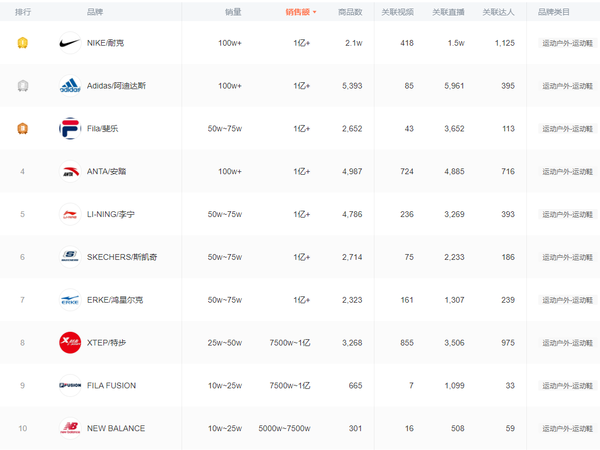Select the XTEP round red logo
Screen dimensions: 600x450
[70, 343]
